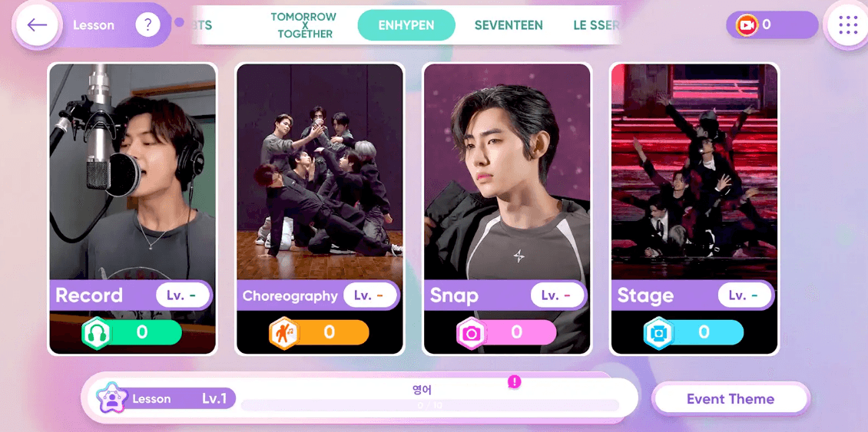868x432 pixels.
Task: Tap the red video ticket icon
Action: click(x=747, y=25)
